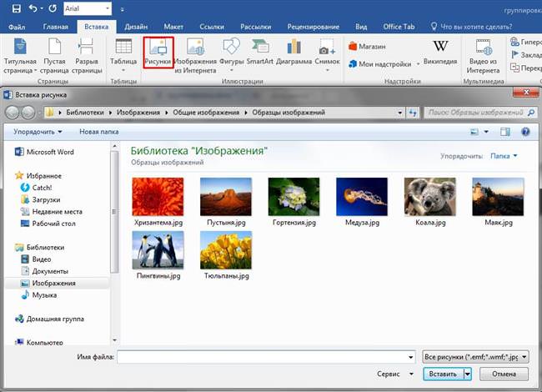Insert a blank page (Пустая страница)
Viewport: 542px width, 392px height.
click(x=54, y=57)
